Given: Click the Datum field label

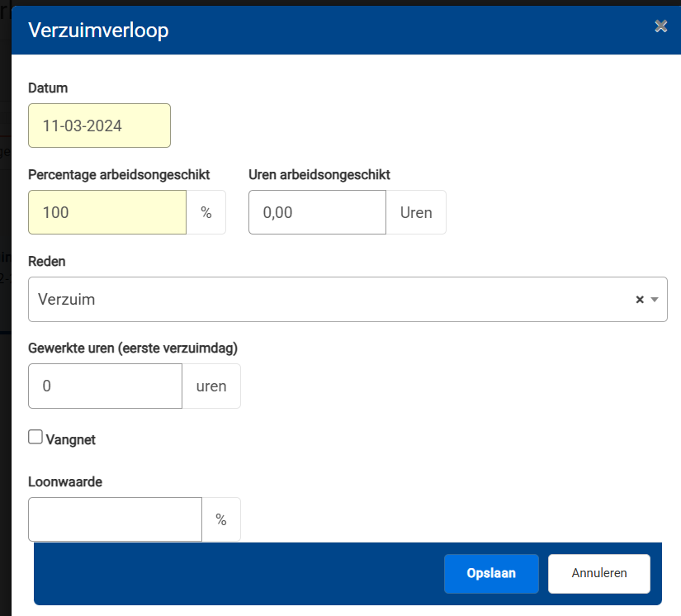Looking at the screenshot, I should pos(48,88).
